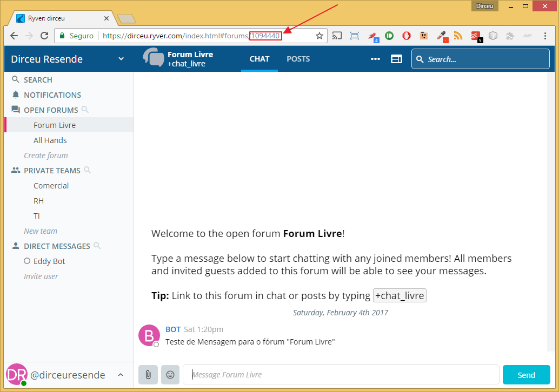The image size is (559, 392).
Task: Reload the page with refresh icon
Action: [x=44, y=36]
